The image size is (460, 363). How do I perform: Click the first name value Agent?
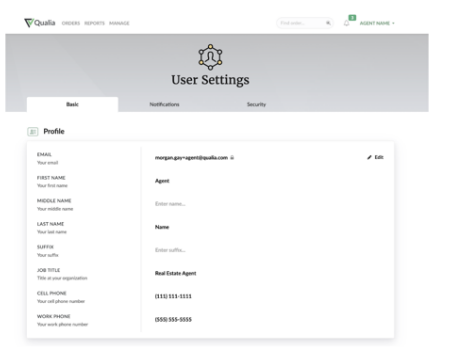coord(162,181)
